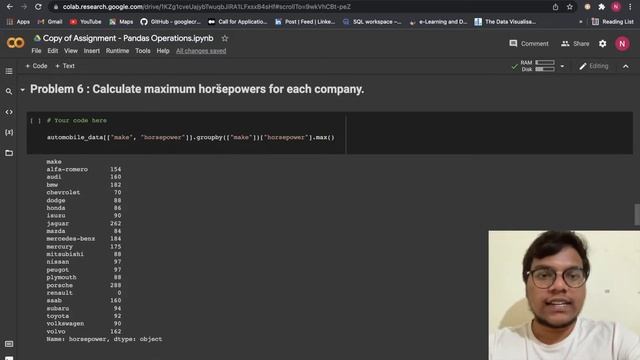Open Find and replace search icon
640x360 pixels.
tap(9, 91)
